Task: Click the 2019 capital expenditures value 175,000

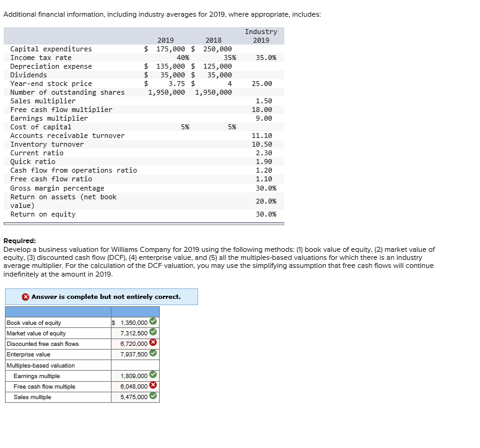Action: 170,49
